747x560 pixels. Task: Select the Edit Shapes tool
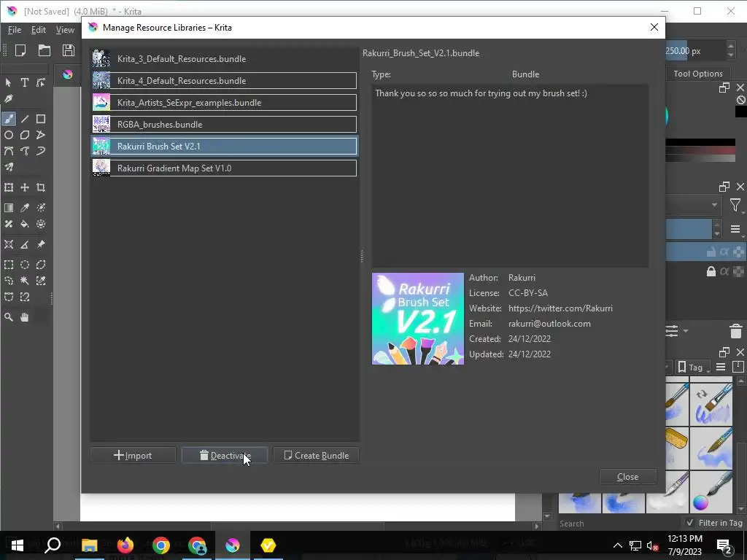(x=41, y=82)
